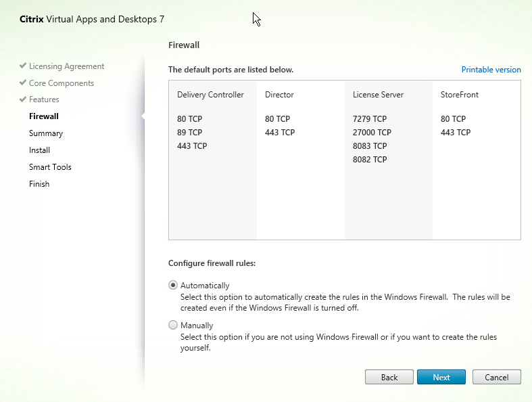The width and height of the screenshot is (532, 402).
Task: Jump to the Summary step
Action: 46,133
